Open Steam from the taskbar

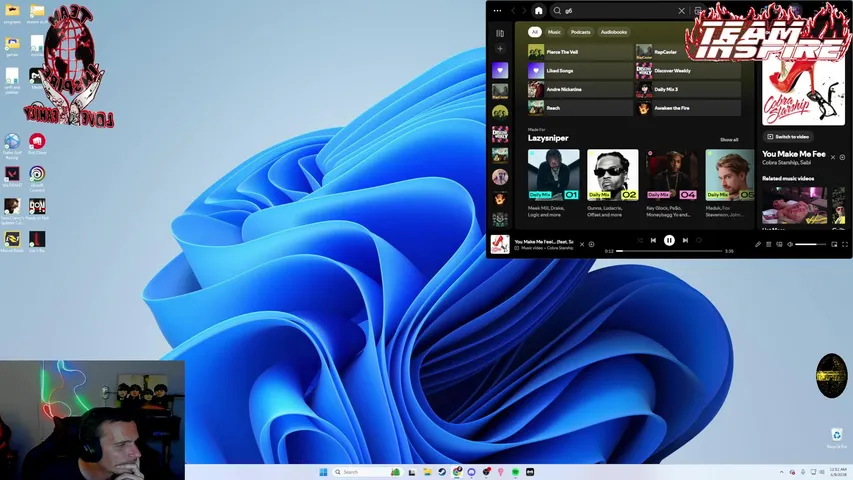click(x=442, y=472)
